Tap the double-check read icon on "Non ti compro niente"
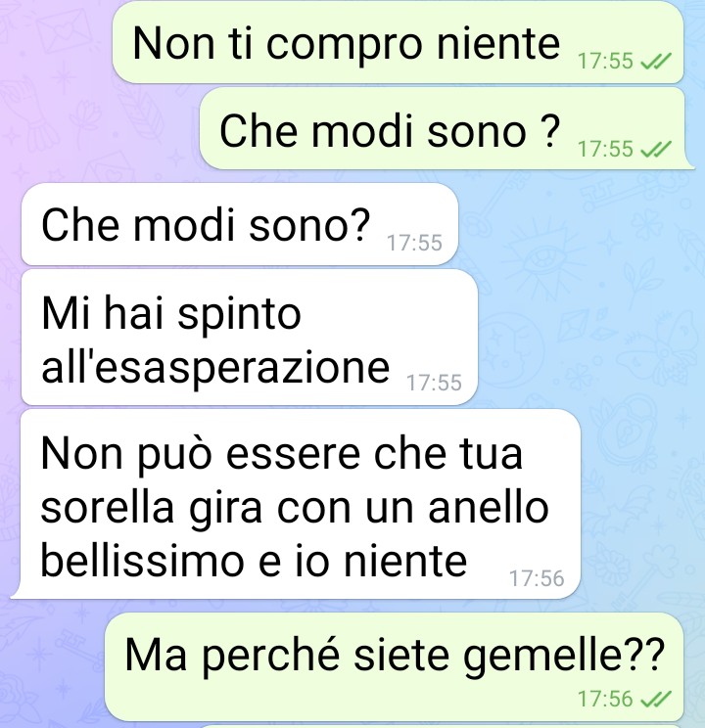Image resolution: width=705 pixels, height=728 pixels. 656,62
